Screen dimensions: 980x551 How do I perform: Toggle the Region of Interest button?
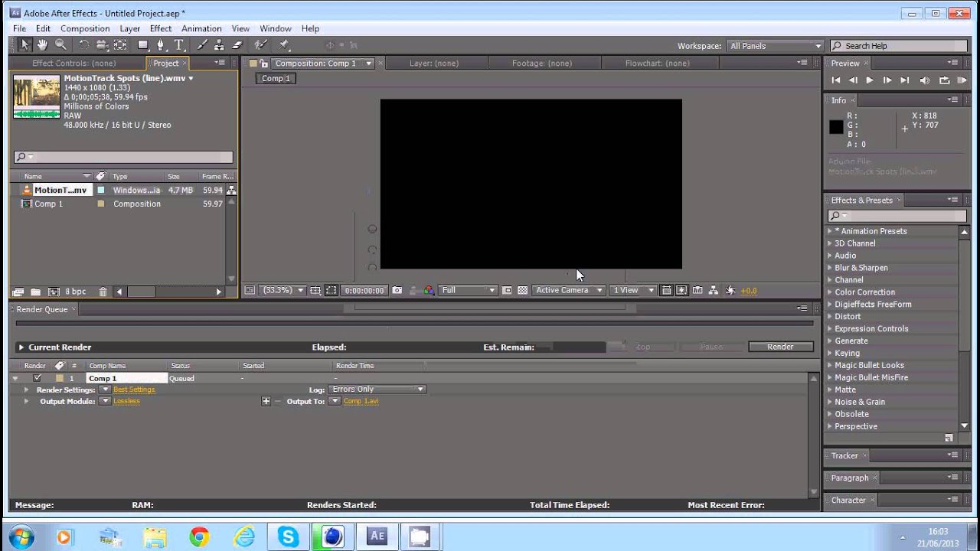coord(507,291)
